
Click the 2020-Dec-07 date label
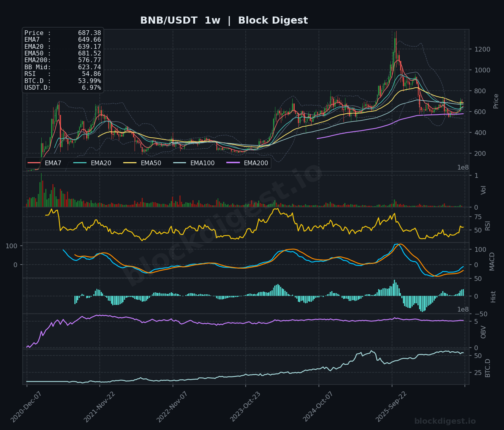25,407
